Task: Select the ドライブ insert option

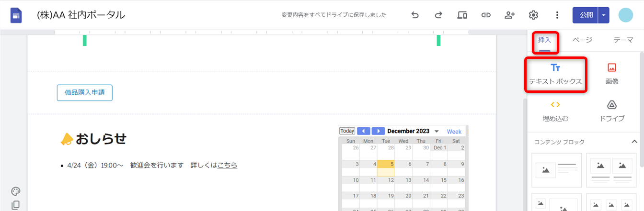Action: pyautogui.click(x=611, y=111)
